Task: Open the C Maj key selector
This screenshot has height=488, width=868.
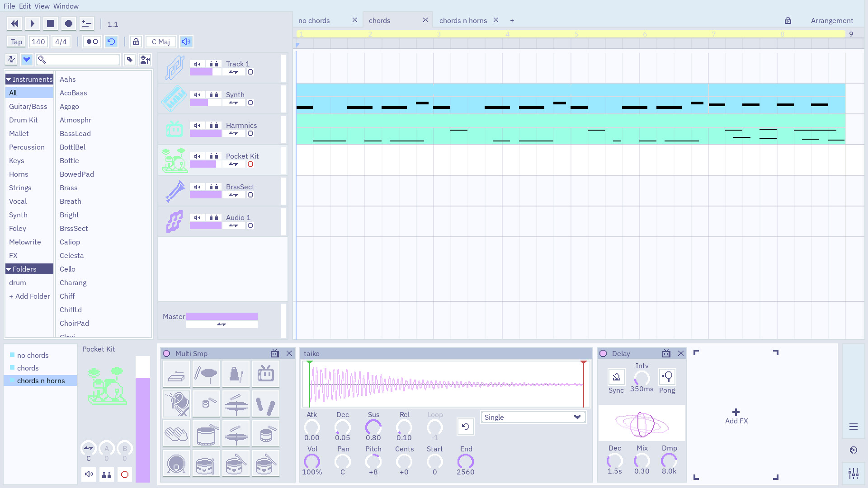Action: click(x=161, y=42)
